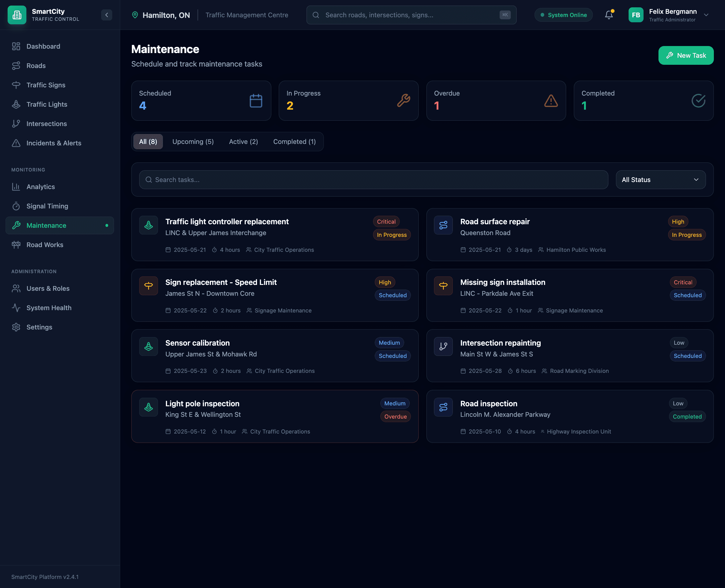Create a New Task
This screenshot has width=725, height=588.
click(685, 55)
